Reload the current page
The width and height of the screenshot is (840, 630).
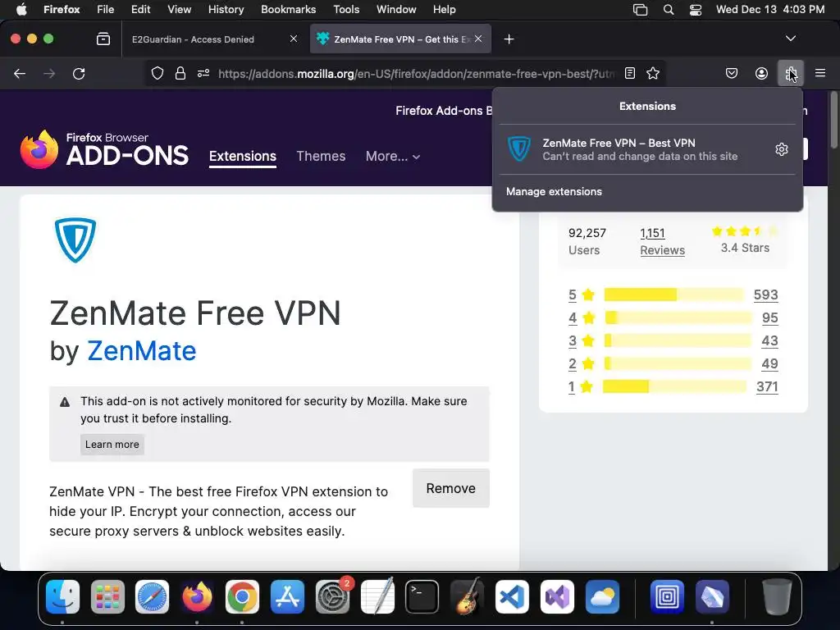tap(79, 73)
